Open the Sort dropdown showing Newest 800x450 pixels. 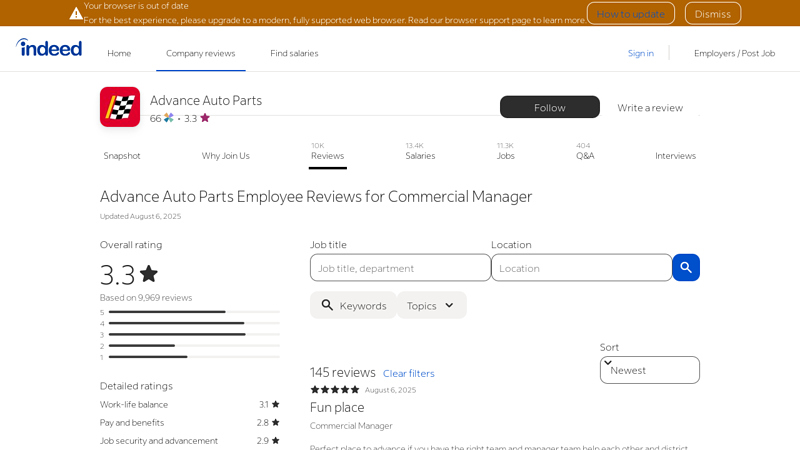[x=649, y=370]
